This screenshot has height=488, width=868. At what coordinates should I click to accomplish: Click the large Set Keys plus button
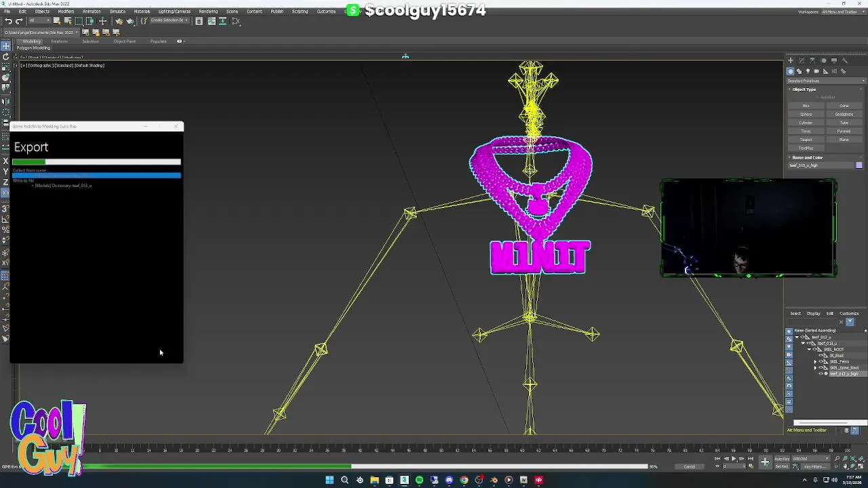[766, 462]
